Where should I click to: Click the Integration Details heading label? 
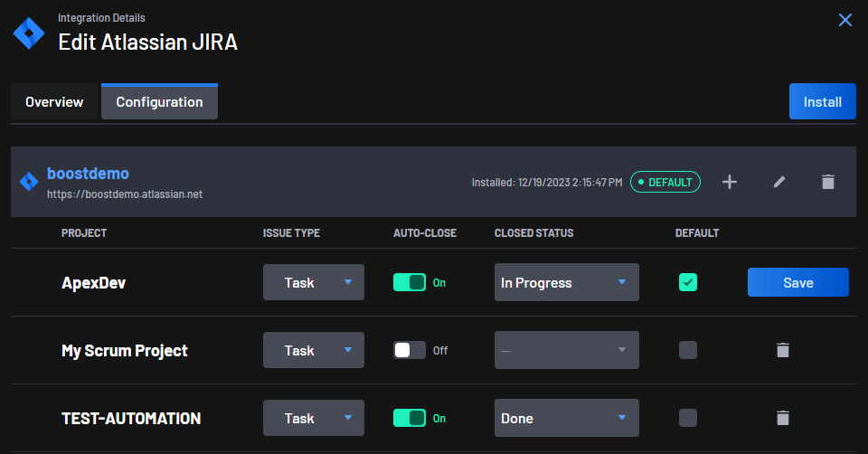click(x=101, y=18)
